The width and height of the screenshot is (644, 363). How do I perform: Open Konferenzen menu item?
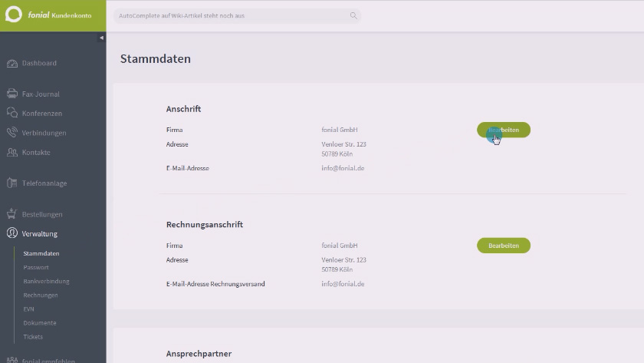[42, 114]
